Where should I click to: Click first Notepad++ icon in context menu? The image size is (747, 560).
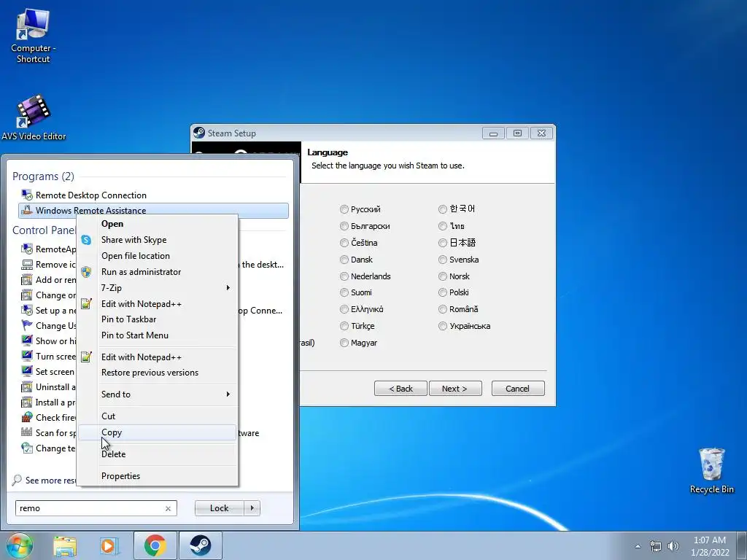[x=86, y=304]
